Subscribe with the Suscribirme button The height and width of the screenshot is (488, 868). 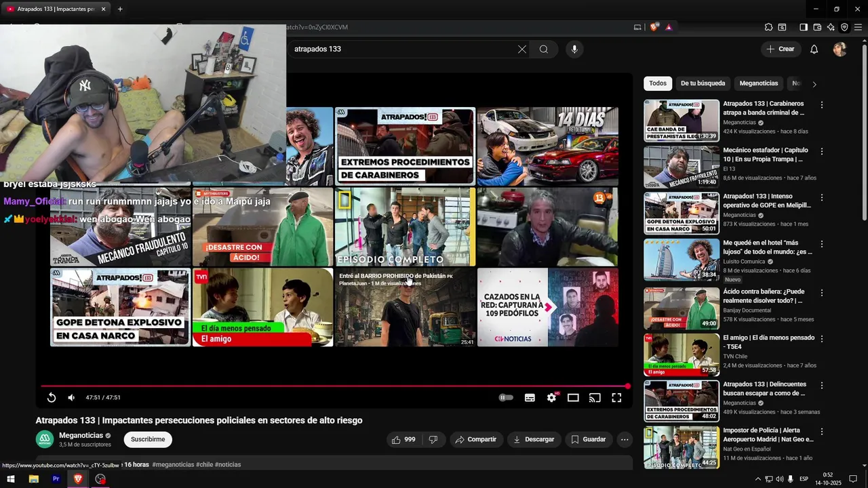tap(148, 439)
